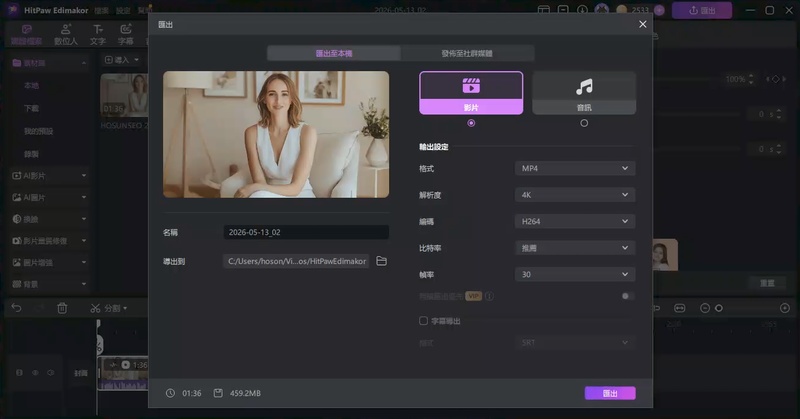
Task: Select the 音訊 audio export card
Action: (584, 93)
